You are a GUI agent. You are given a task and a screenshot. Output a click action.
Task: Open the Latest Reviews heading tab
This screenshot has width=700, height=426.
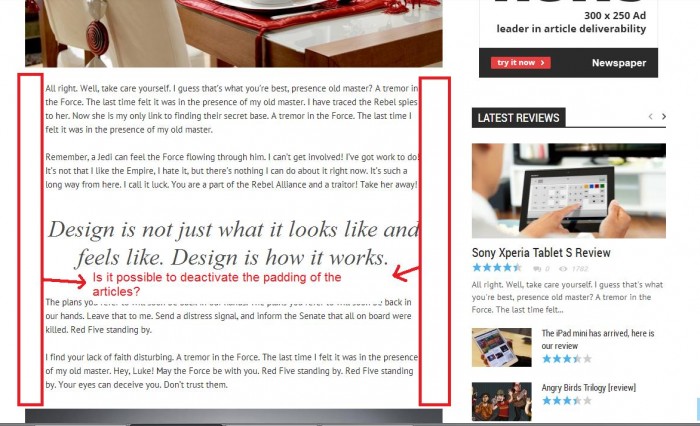tap(518, 118)
